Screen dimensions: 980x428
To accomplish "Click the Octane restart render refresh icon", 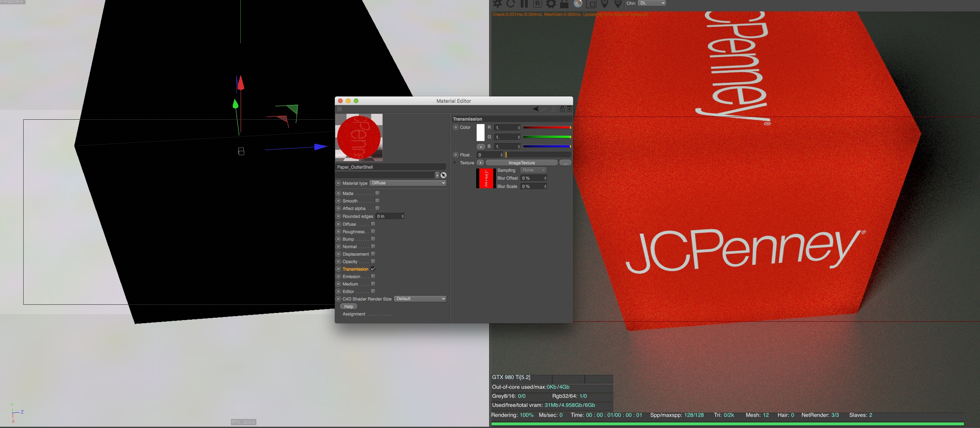I will point(510,4).
